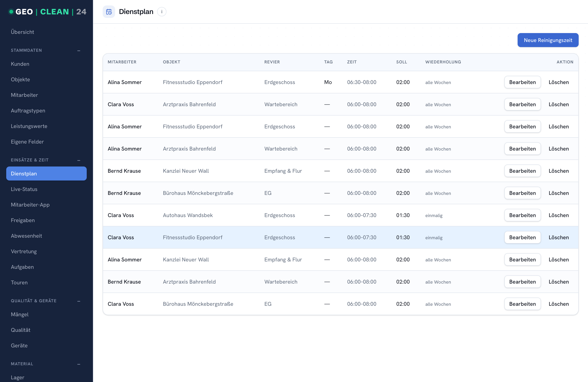Go to Mitarbeiter-App

(x=46, y=205)
